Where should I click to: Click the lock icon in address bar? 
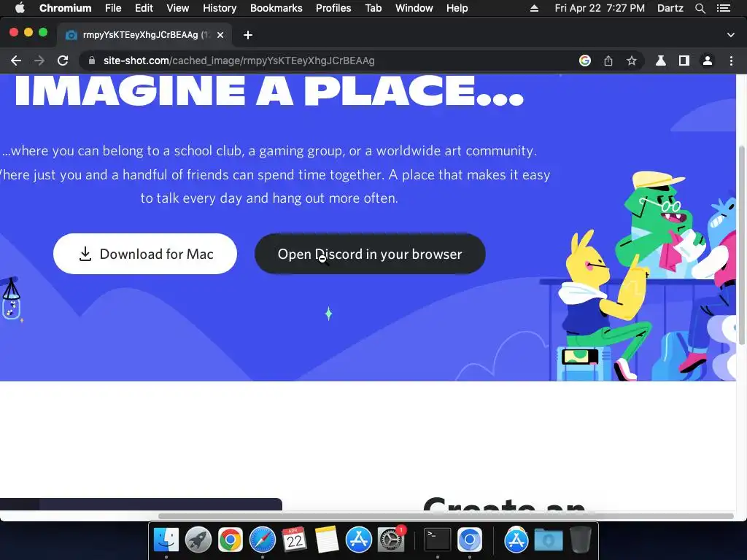pyautogui.click(x=92, y=61)
